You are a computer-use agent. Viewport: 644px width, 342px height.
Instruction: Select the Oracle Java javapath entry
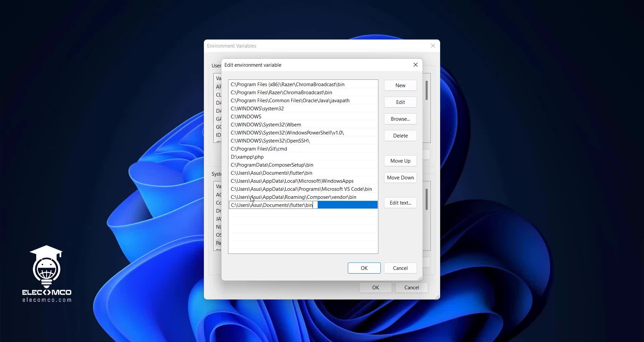click(x=290, y=101)
